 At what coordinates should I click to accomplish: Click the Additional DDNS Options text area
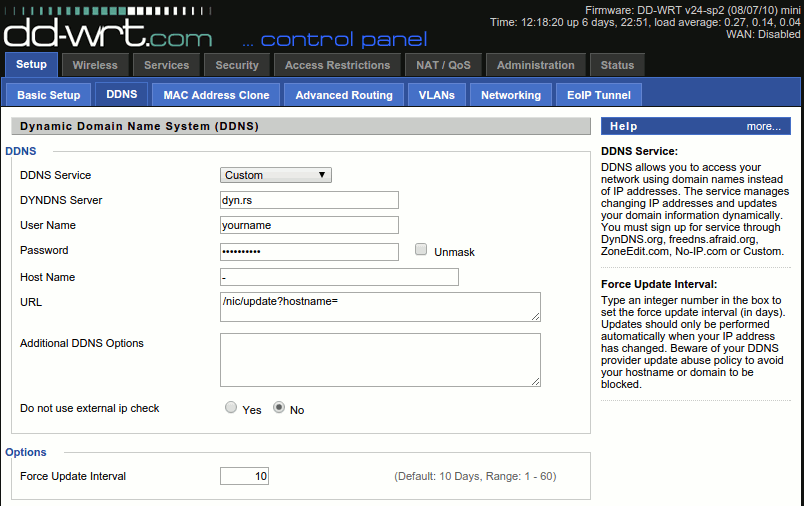click(380, 360)
